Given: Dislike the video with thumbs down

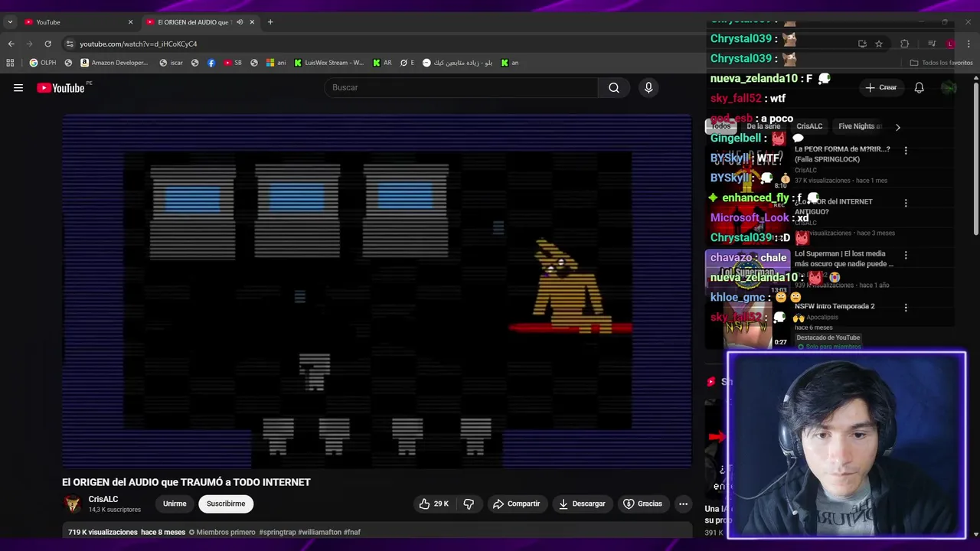Looking at the screenshot, I should pyautogui.click(x=469, y=504).
